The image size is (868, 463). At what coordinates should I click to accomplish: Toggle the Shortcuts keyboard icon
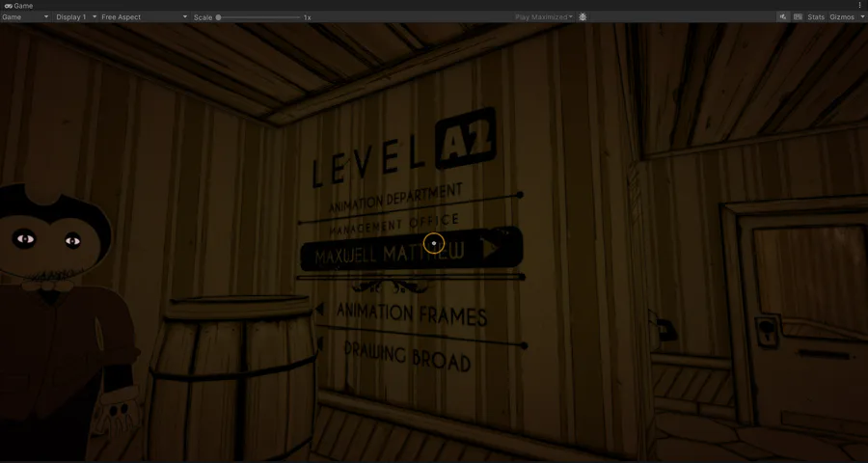(798, 17)
